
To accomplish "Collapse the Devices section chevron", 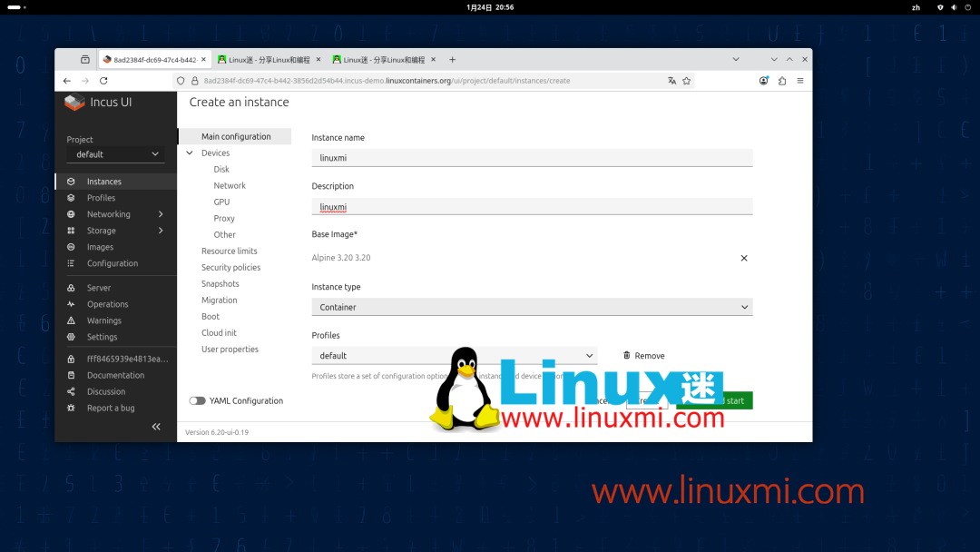I will [x=190, y=153].
